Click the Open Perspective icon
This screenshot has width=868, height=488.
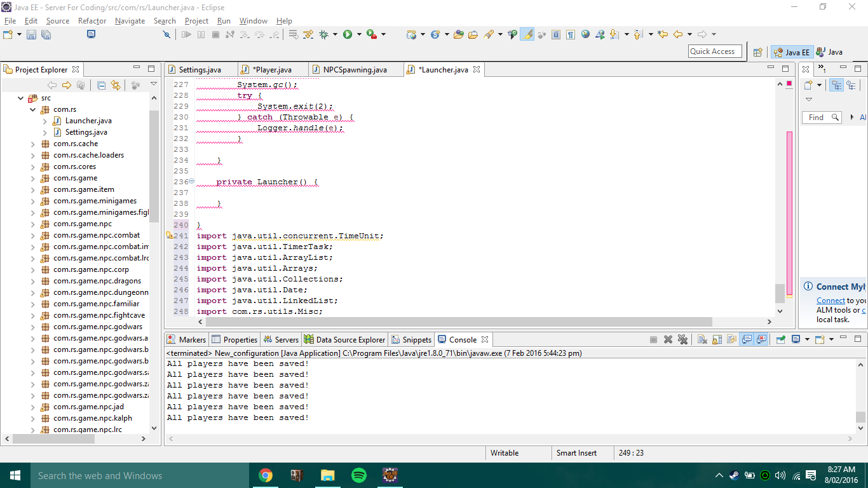coord(757,52)
